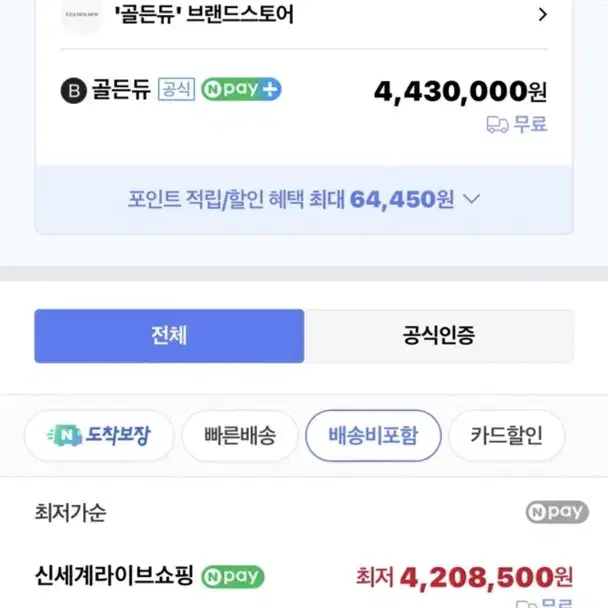Select the 최저 4,208,500원 price
Image resolution: width=608 pixels, height=608 pixels.
point(465,577)
